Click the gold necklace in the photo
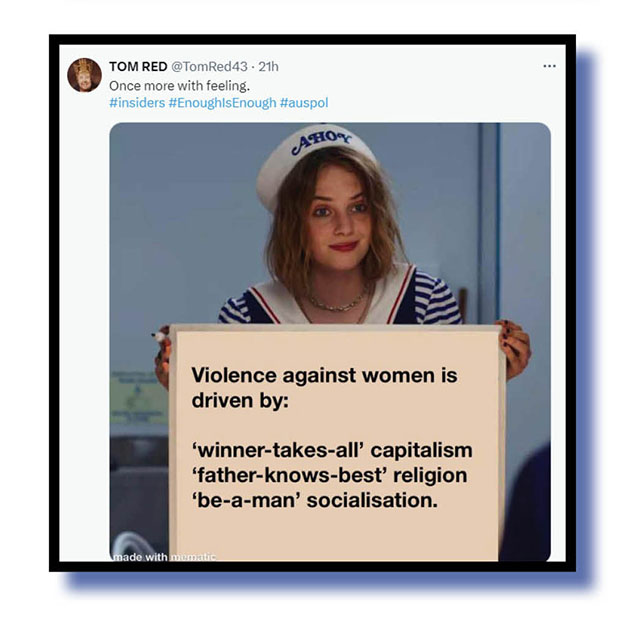Screen dimensions: 624x617 (x=338, y=303)
